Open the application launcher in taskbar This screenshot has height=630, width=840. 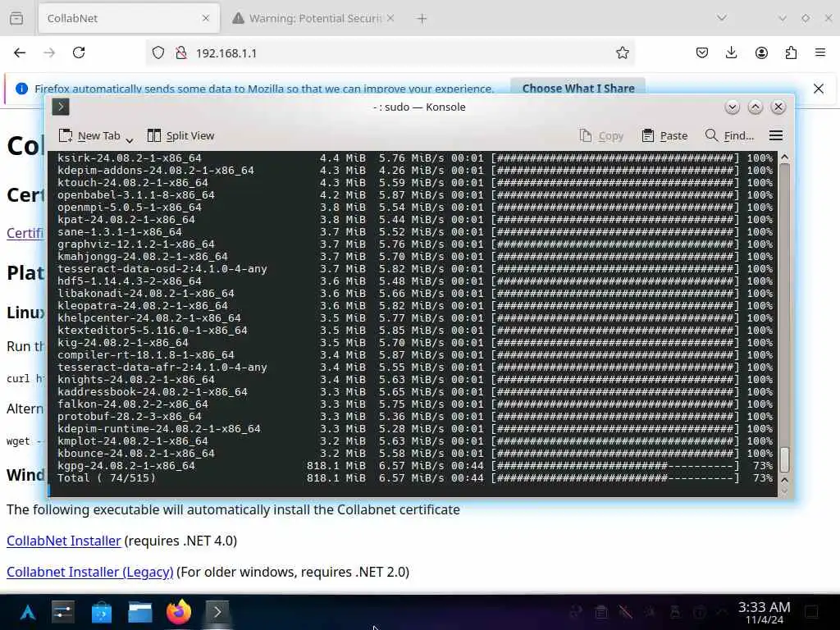point(28,612)
